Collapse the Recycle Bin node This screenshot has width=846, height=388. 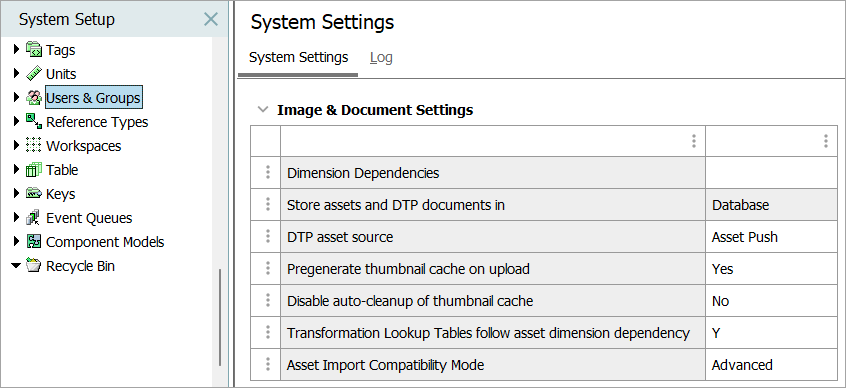16,266
